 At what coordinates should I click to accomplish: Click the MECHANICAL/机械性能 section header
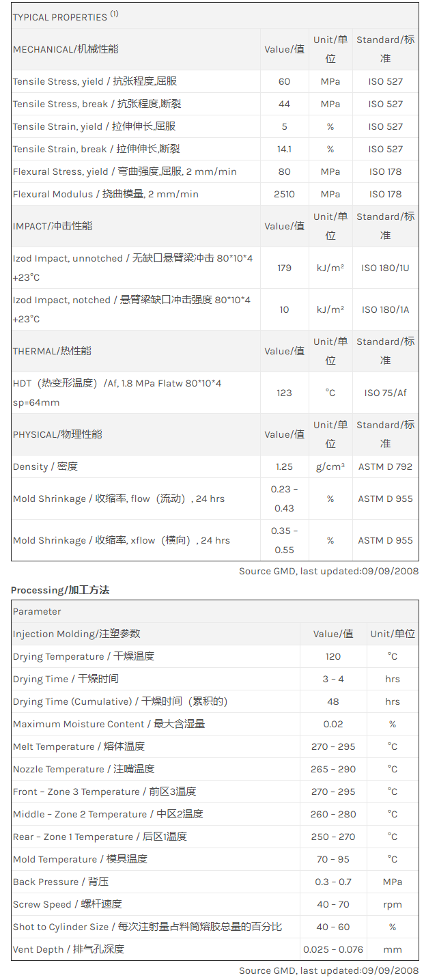[66, 49]
